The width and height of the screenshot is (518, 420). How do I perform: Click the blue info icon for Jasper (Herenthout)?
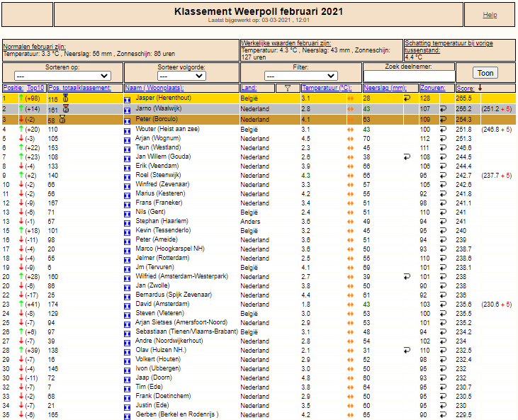point(127,100)
